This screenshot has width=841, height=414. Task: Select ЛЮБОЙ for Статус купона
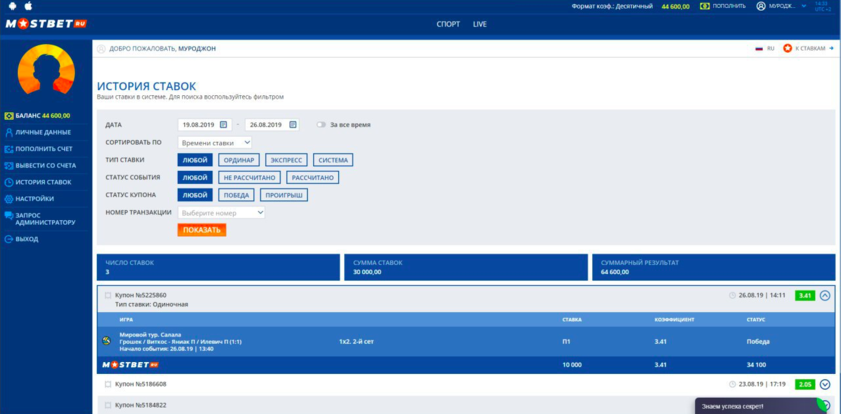[195, 195]
